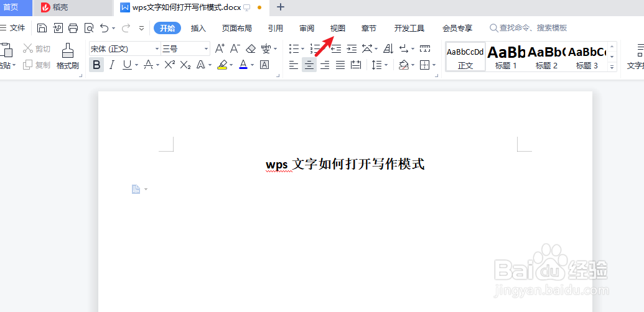Toggle Underline formatting
644x312 pixels.
(128, 65)
